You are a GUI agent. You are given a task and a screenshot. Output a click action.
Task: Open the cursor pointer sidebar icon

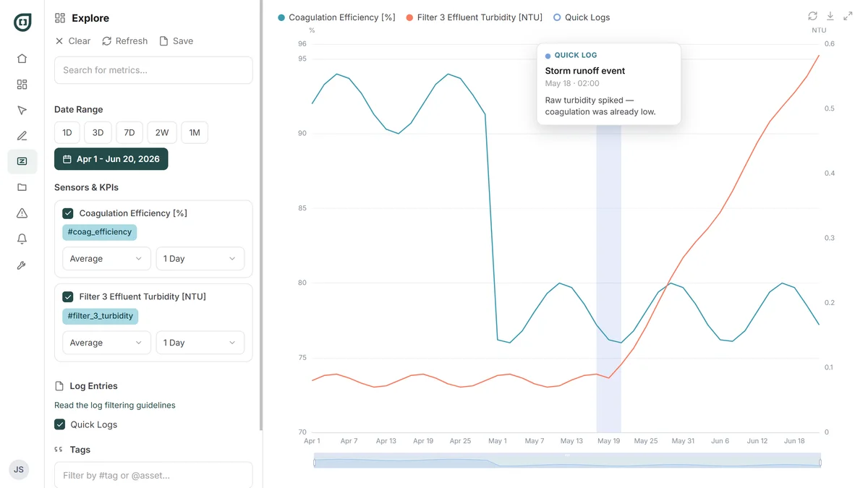point(22,110)
